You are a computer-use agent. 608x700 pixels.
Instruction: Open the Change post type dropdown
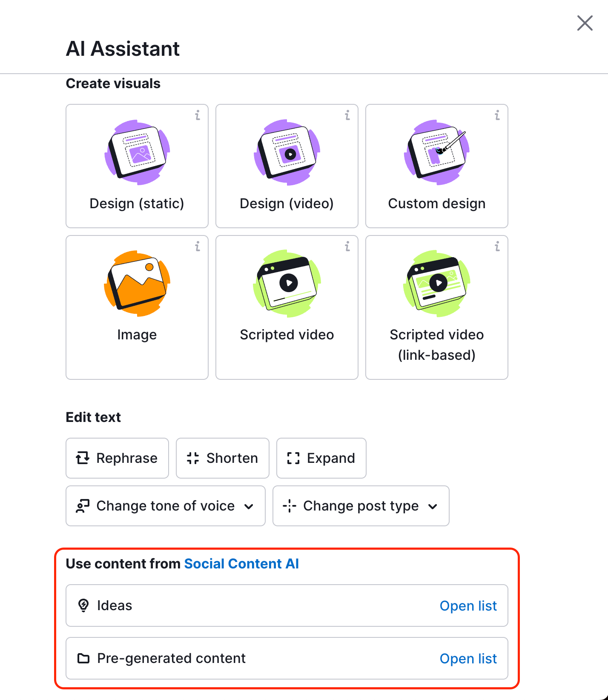(361, 506)
